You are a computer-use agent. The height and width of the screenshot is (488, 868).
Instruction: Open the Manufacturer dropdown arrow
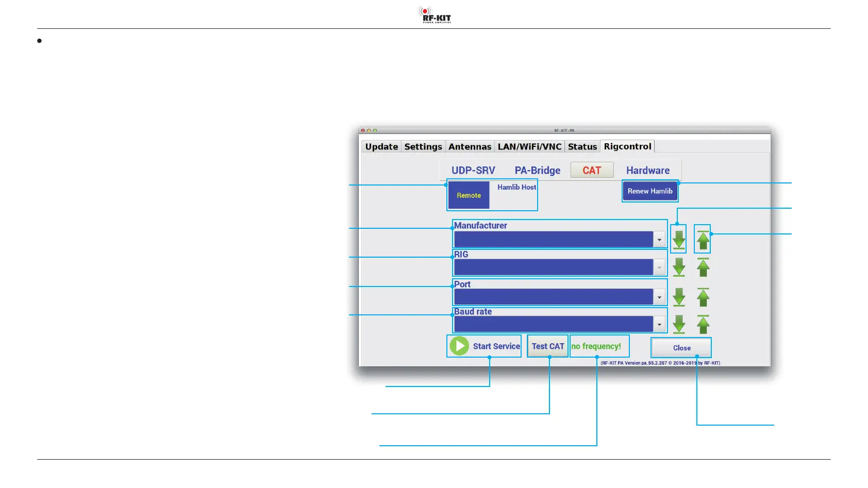[659, 239]
